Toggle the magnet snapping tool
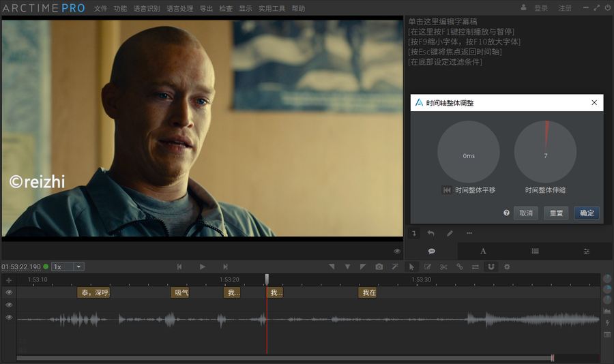This screenshot has height=364, width=614. (x=491, y=267)
